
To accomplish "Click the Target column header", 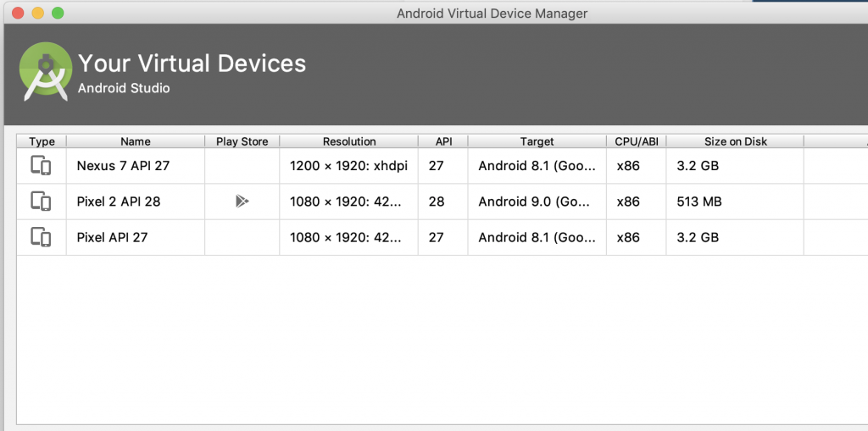I will click(537, 141).
